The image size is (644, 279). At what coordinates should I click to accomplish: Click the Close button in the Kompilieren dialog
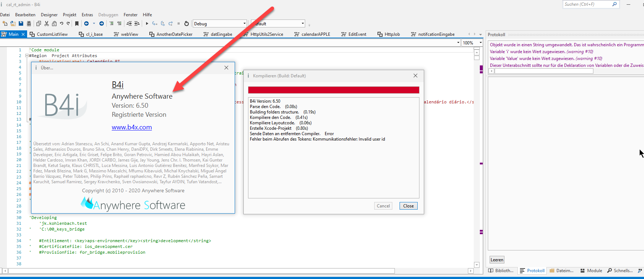[x=409, y=206]
